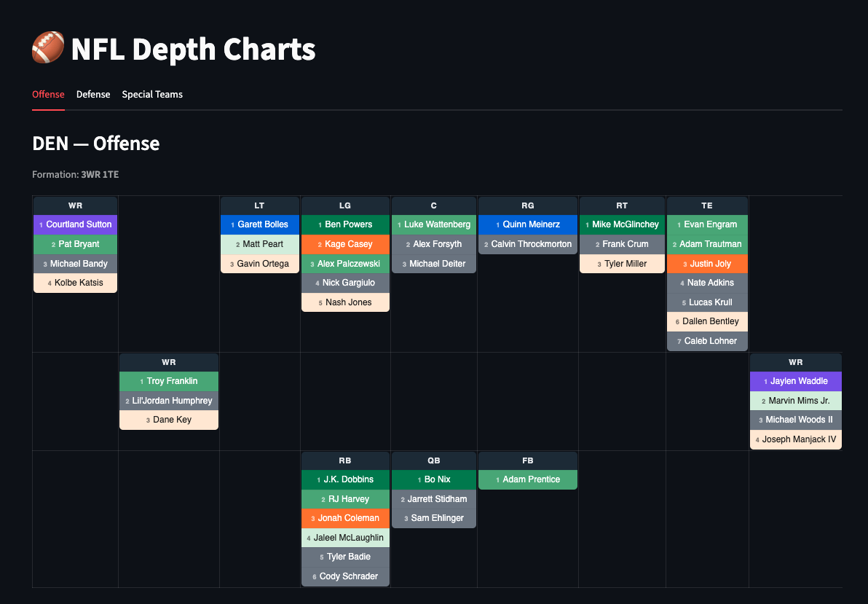Image resolution: width=868 pixels, height=604 pixels.
Task: Select Nate Adkins entry
Action: [708, 283]
